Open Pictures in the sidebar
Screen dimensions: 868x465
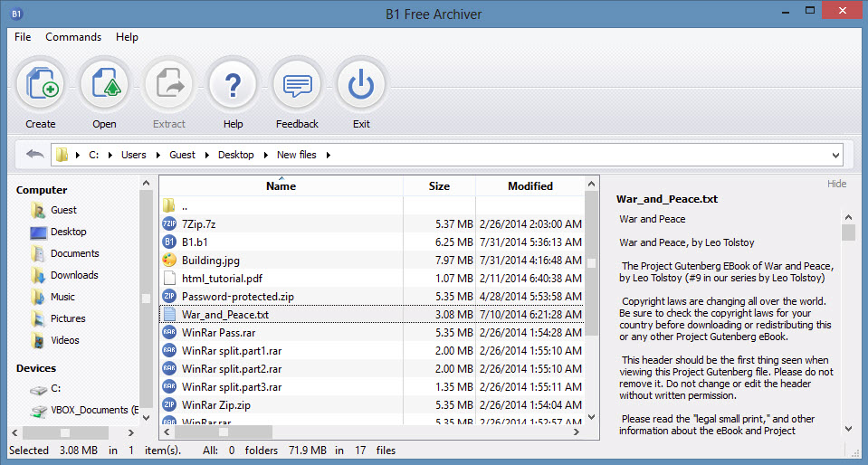click(58, 318)
